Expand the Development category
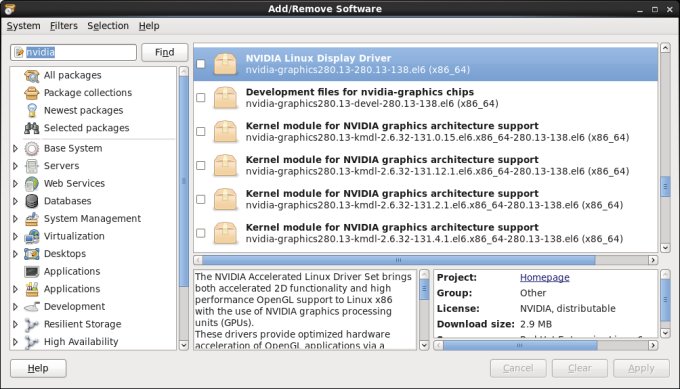680x389 pixels. [16, 307]
